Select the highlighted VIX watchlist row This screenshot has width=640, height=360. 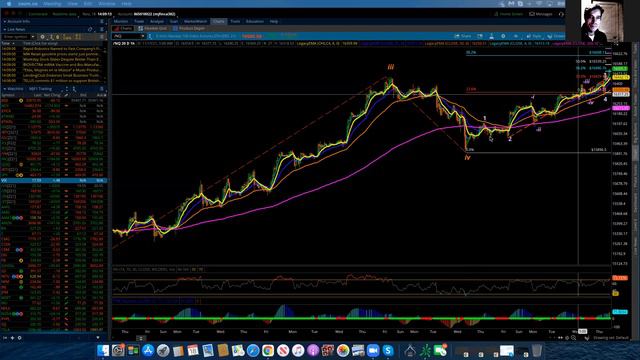[x=53, y=180]
